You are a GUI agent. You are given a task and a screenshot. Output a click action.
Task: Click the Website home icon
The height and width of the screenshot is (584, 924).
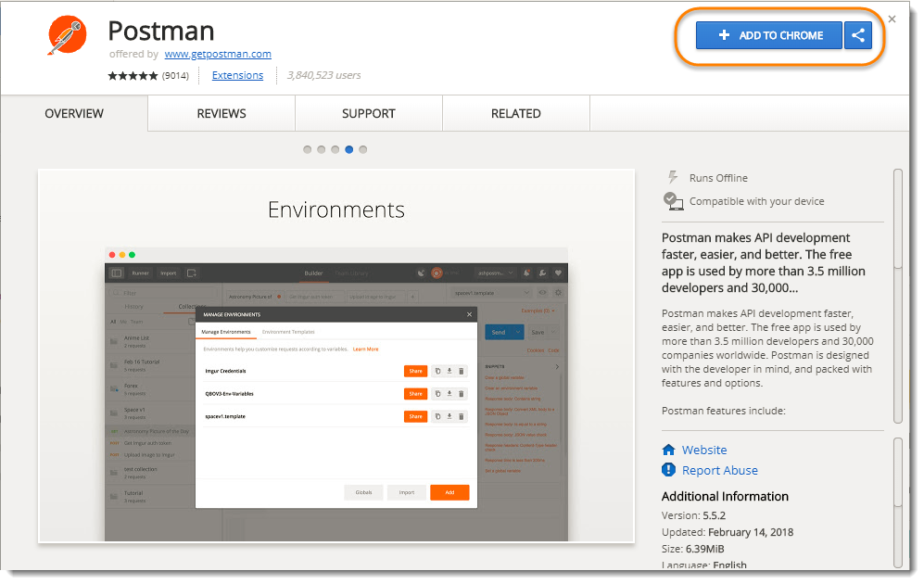pos(671,450)
